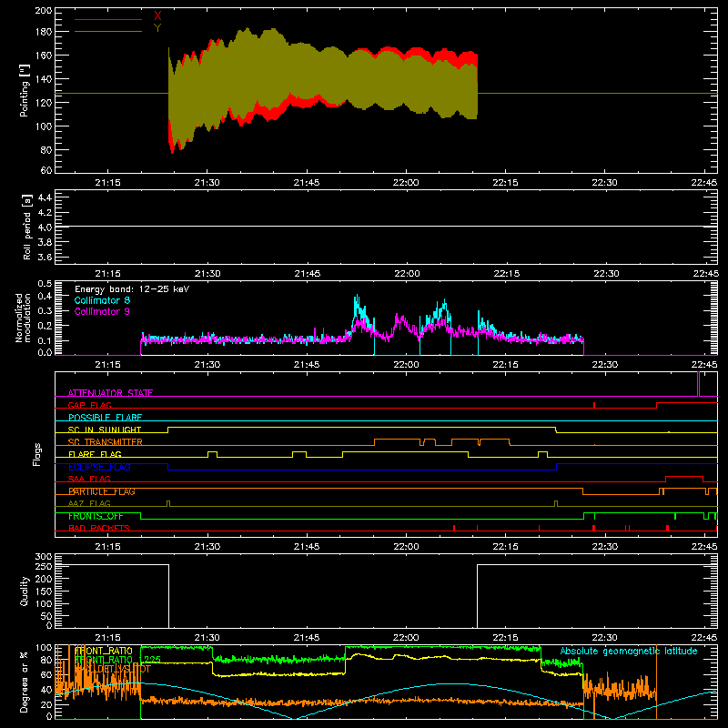Viewport: 728px width, 728px height.
Task: Click 'Absolute geomagnetic latitude' legend text
Action: pos(629,651)
